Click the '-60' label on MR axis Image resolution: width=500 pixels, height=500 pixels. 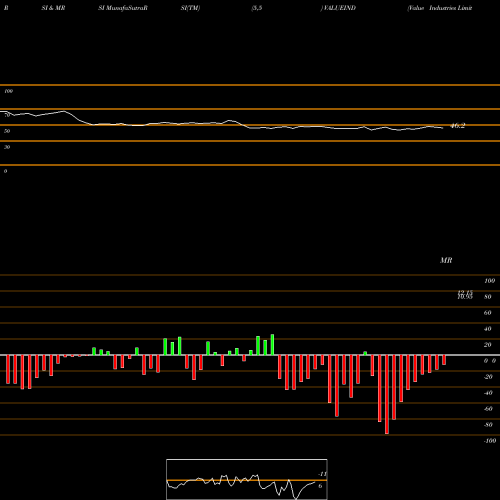coord(488,409)
